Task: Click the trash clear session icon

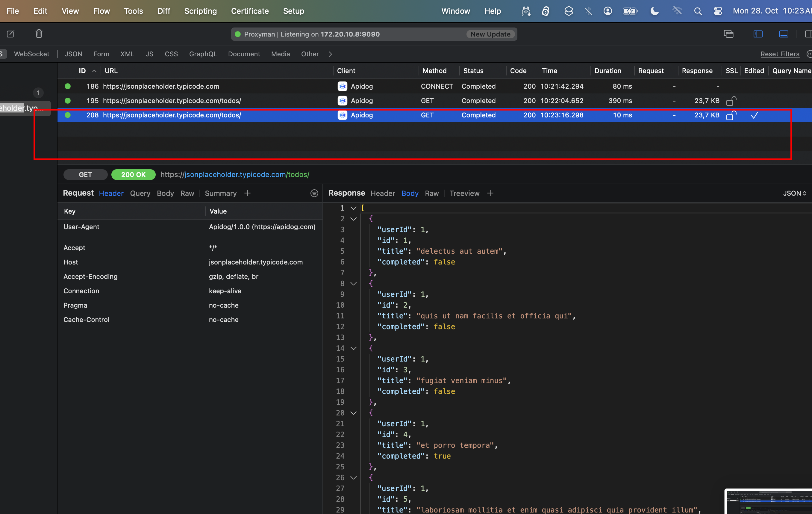Action: coord(39,34)
